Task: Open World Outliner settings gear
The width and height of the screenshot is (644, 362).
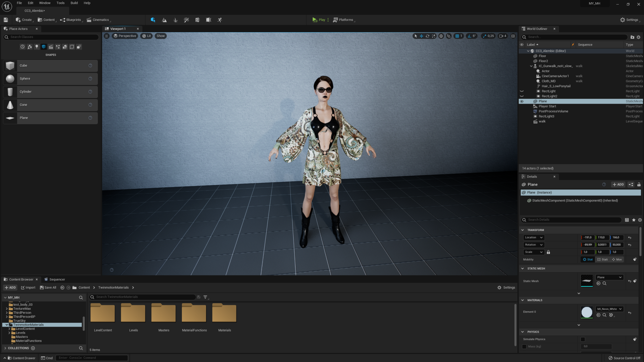Action: (x=639, y=37)
